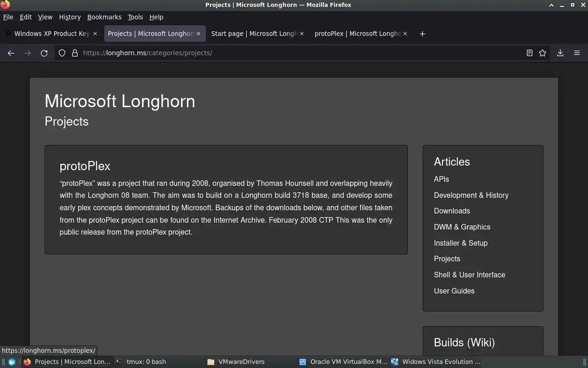Open the APIs category link
Image resolution: width=588 pixels, height=368 pixels.
[441, 179]
